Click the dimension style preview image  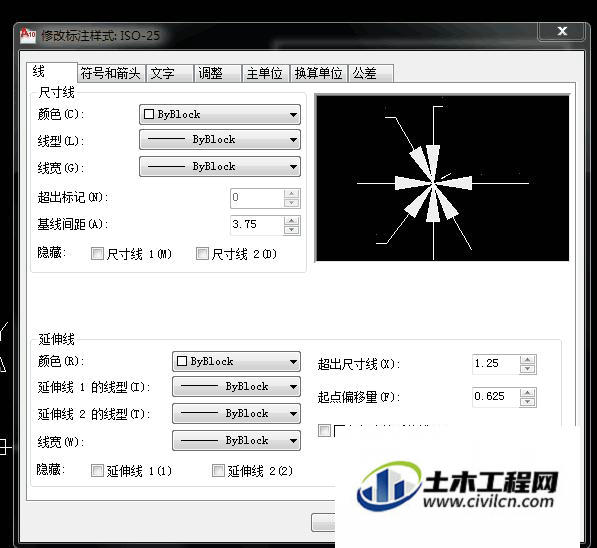click(x=442, y=178)
